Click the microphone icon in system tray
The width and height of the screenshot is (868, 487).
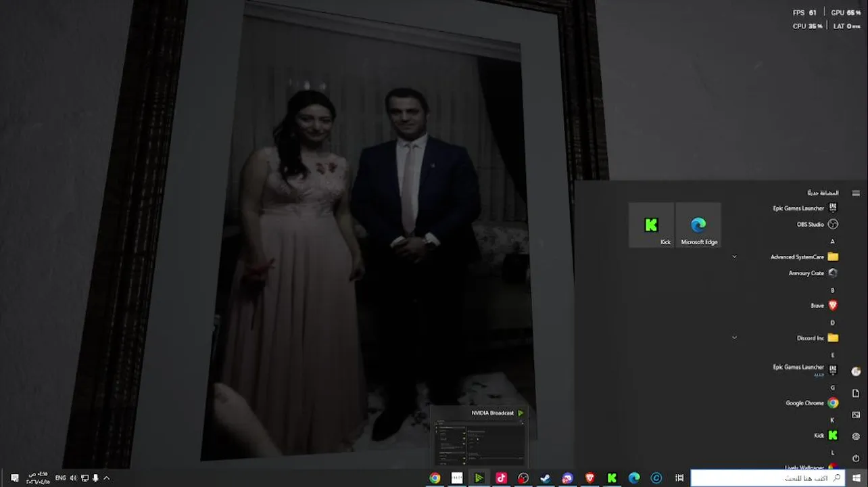[x=95, y=478]
